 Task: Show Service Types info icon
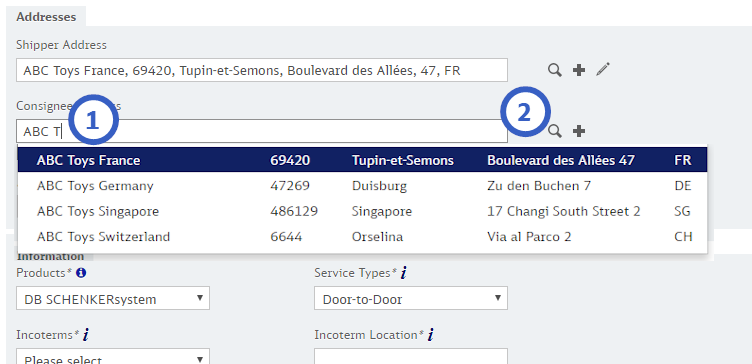pyautogui.click(x=403, y=273)
